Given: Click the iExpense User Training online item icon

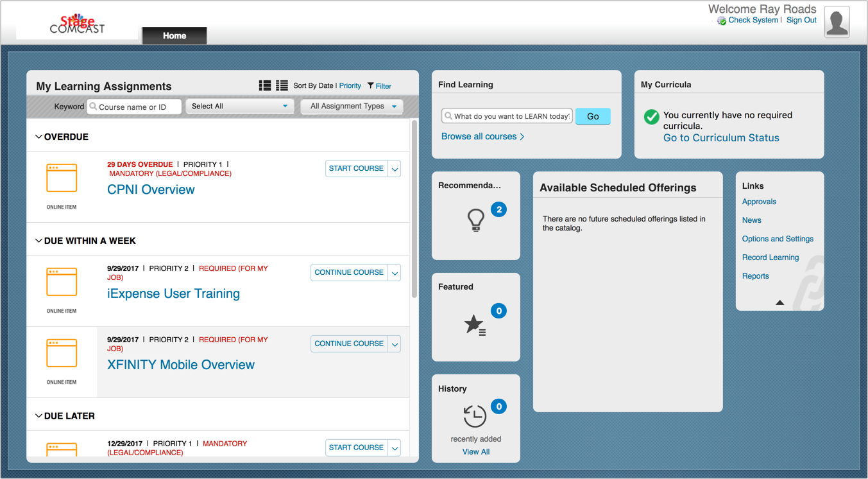Looking at the screenshot, I should tap(62, 282).
